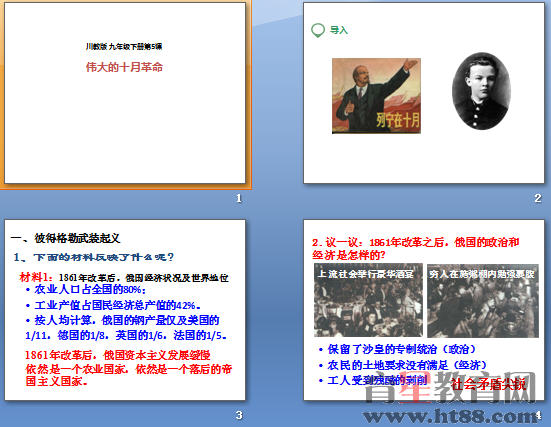Select slide 2 with Lenin pictures
Viewport: 551px width, 427px height.
(x=424, y=93)
